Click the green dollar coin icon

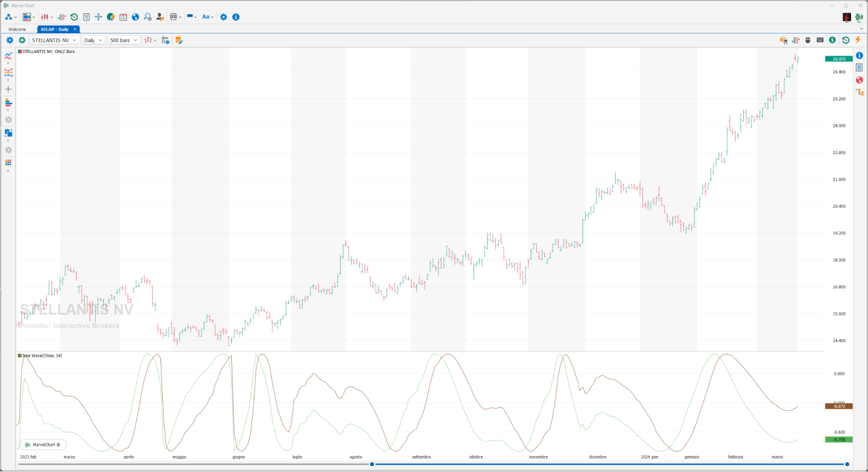(832, 40)
